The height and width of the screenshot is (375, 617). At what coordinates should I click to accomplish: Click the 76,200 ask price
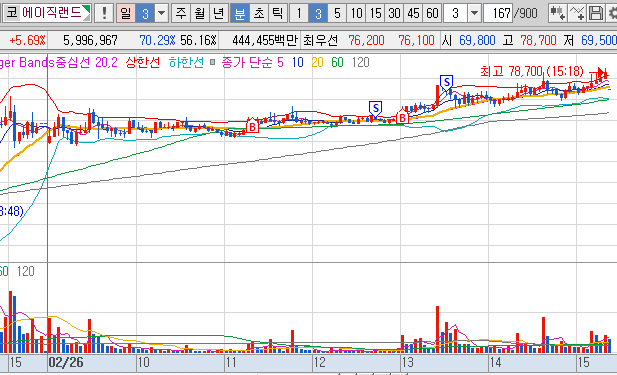click(x=366, y=40)
